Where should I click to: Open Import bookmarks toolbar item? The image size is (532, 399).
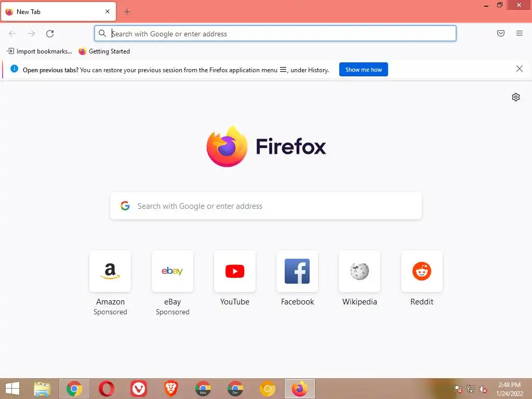(39, 51)
